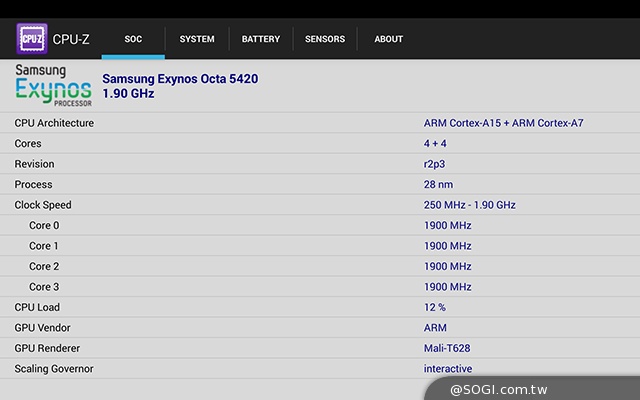The image size is (640, 400).
Task: Select the CPU Load row
Action: pyautogui.click(x=320, y=307)
